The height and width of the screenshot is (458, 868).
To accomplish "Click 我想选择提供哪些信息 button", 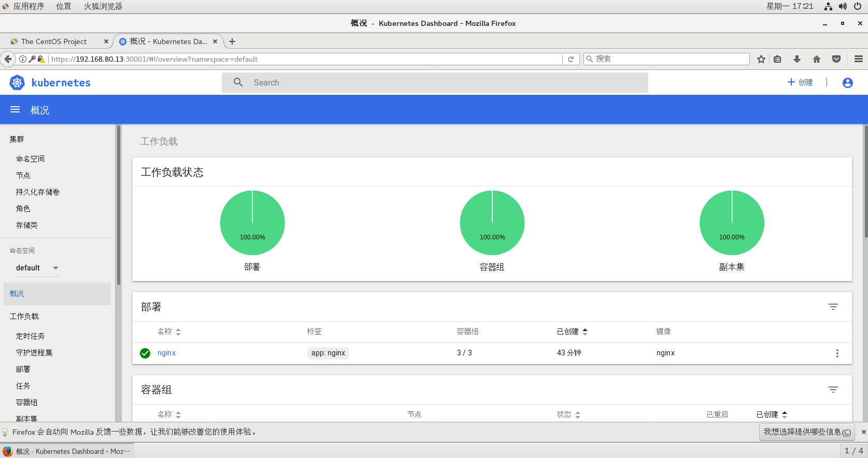I will pyautogui.click(x=807, y=432).
